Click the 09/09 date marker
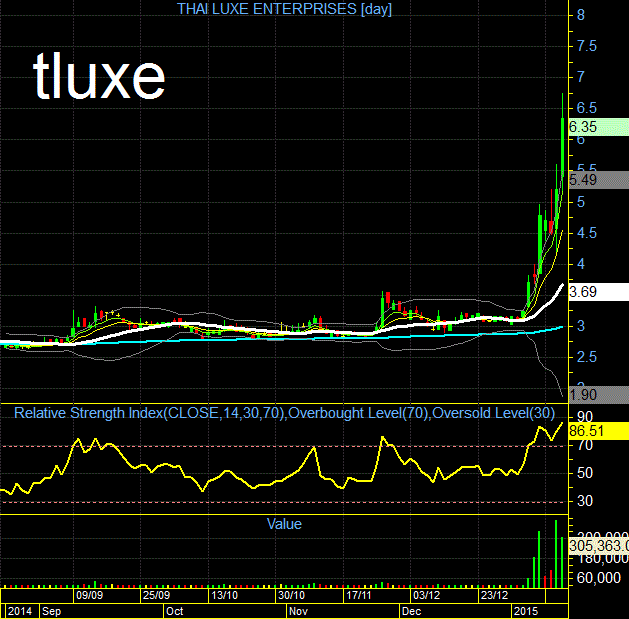This screenshot has width=629, height=619. (x=89, y=595)
